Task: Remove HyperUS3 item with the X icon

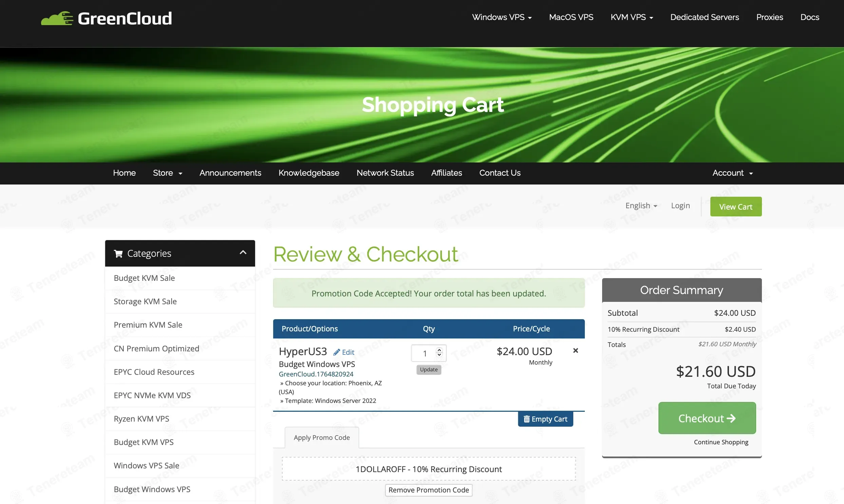Action: point(575,350)
